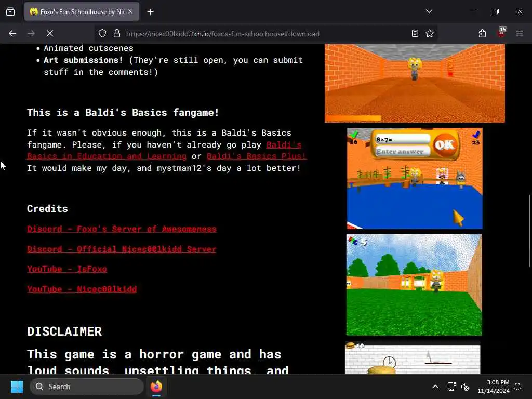This screenshot has height=399, width=532.
Task: Go back to the previous page
Action: click(12, 33)
